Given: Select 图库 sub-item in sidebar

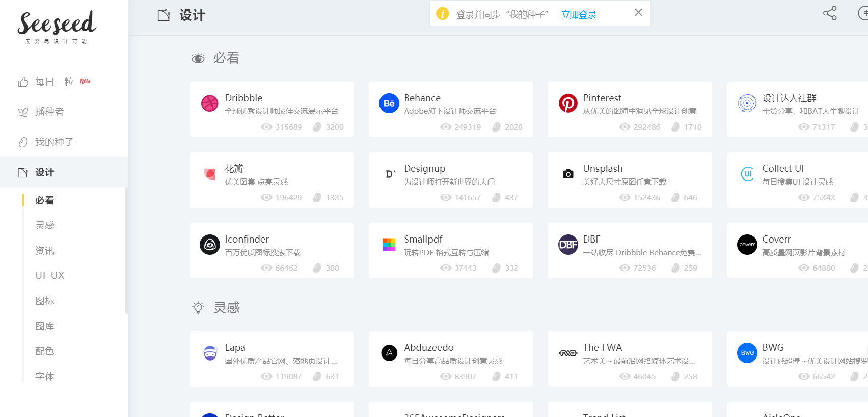Looking at the screenshot, I should (x=45, y=326).
